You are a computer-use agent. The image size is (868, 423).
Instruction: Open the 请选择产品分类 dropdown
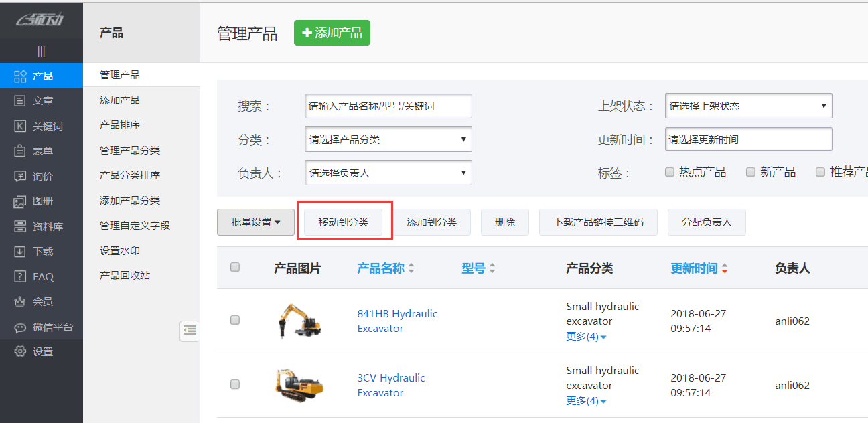tap(388, 139)
